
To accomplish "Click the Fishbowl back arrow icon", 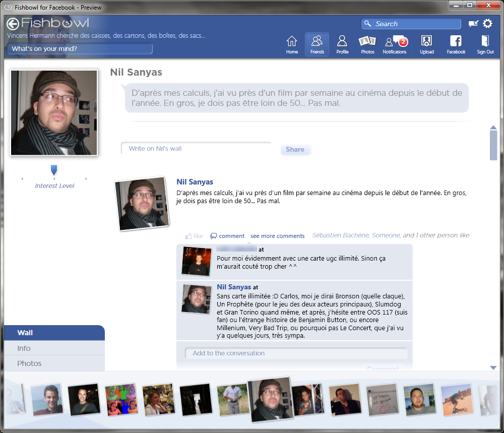I will point(13,24).
